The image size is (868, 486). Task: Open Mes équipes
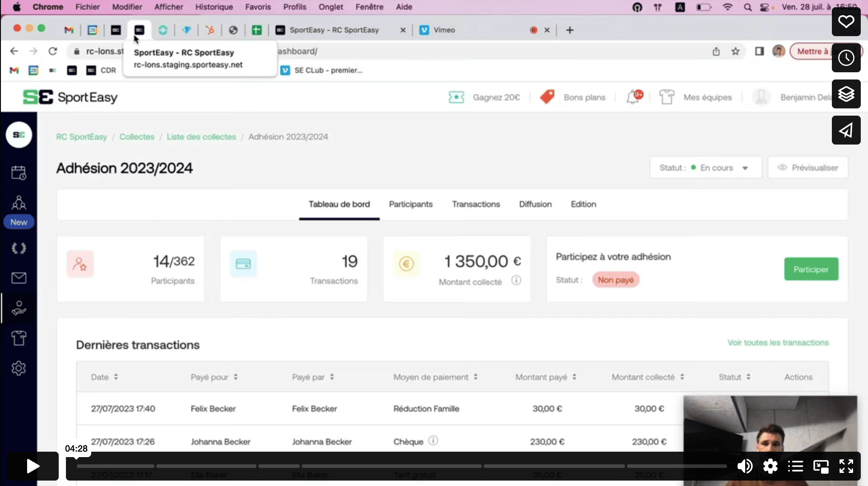click(x=695, y=97)
